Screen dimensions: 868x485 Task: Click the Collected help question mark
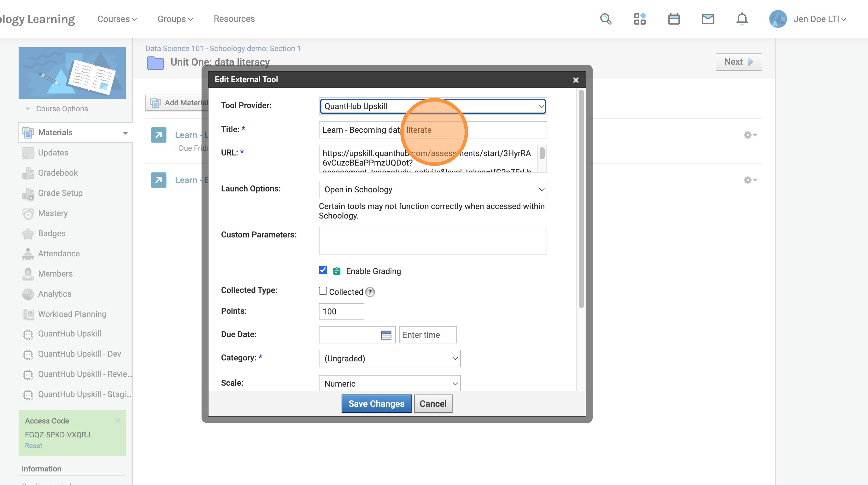click(370, 292)
